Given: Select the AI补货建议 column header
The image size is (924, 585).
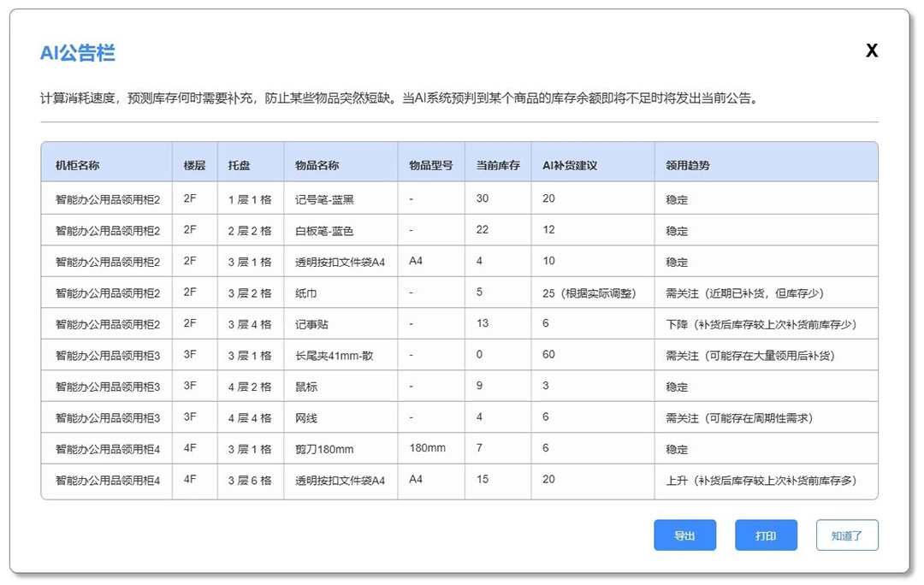Looking at the screenshot, I should point(570,165).
